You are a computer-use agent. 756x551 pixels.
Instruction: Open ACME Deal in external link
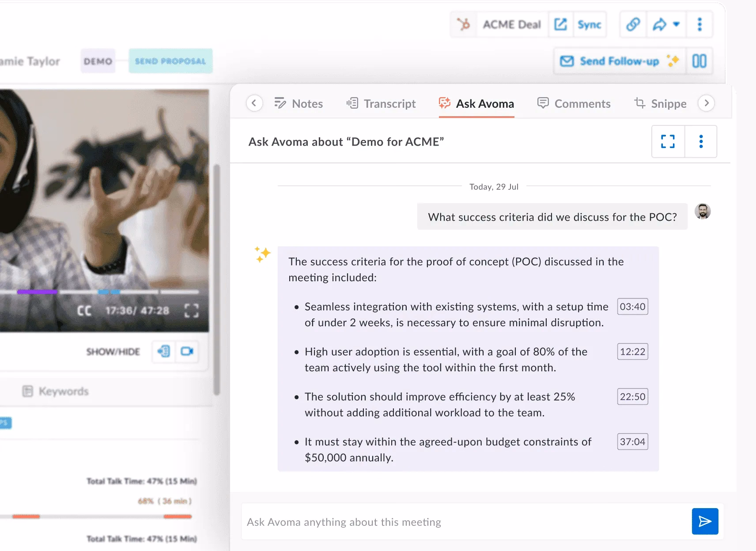tap(560, 24)
